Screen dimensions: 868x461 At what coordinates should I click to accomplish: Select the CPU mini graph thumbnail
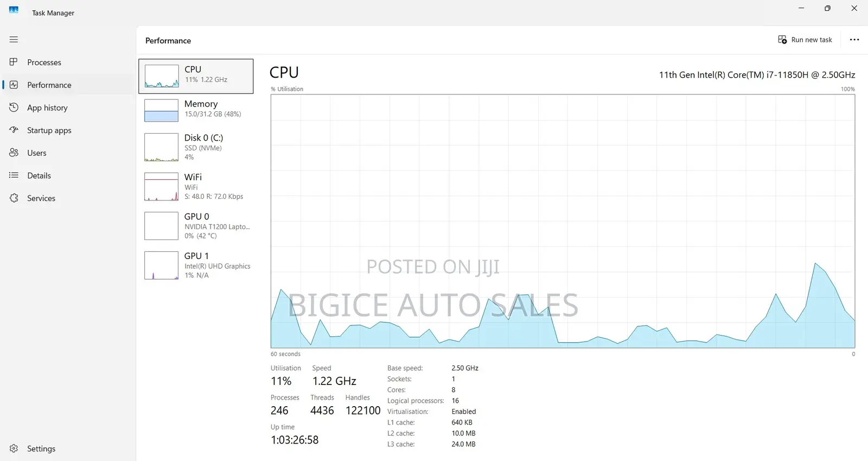[161, 76]
